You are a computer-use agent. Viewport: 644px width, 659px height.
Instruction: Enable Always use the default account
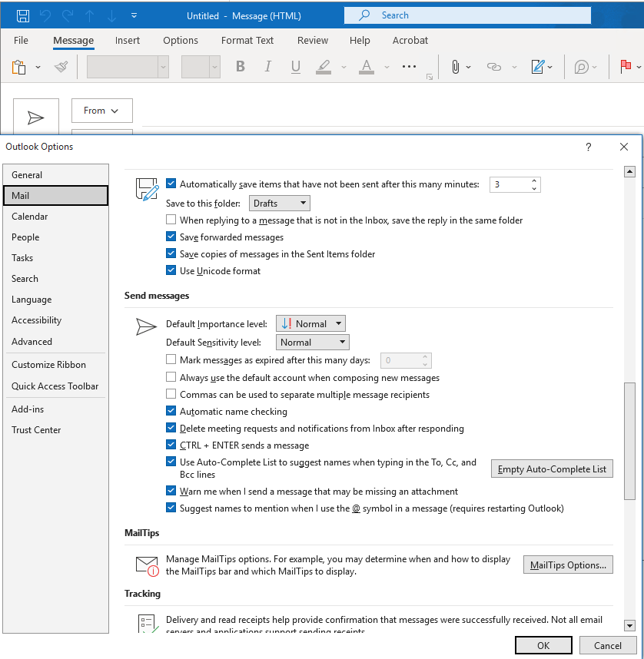(171, 377)
